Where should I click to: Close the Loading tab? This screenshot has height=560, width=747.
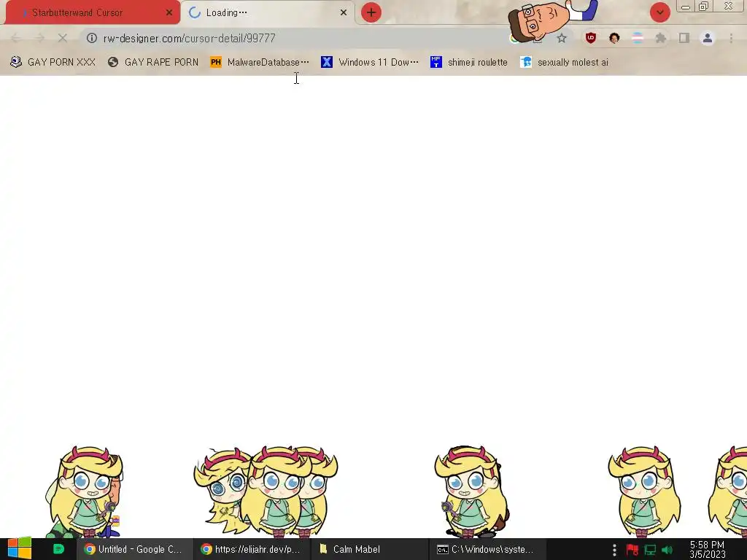point(343,13)
